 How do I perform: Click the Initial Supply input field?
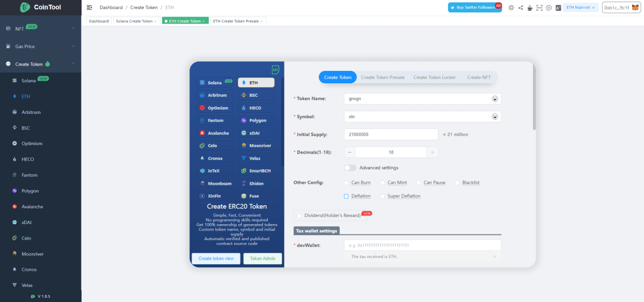[x=391, y=134]
